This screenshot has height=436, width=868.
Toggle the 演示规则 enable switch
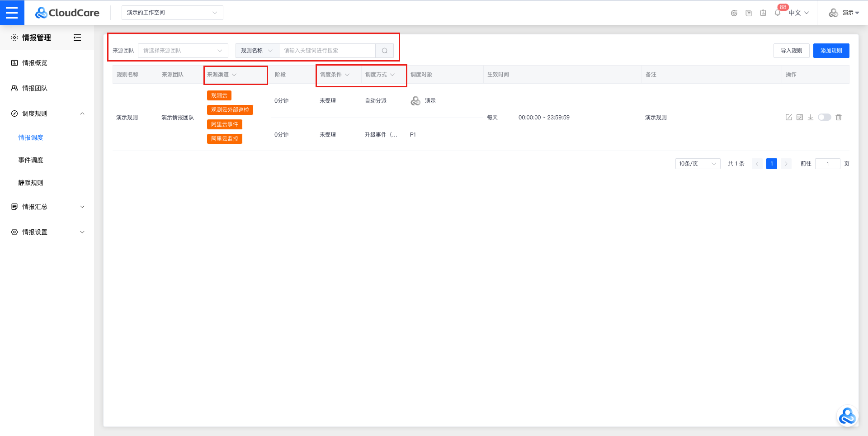coord(824,117)
